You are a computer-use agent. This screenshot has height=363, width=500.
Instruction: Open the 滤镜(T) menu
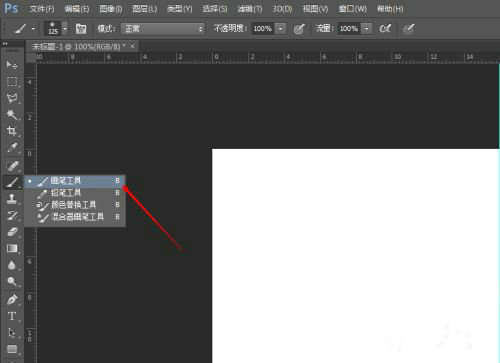[250, 9]
